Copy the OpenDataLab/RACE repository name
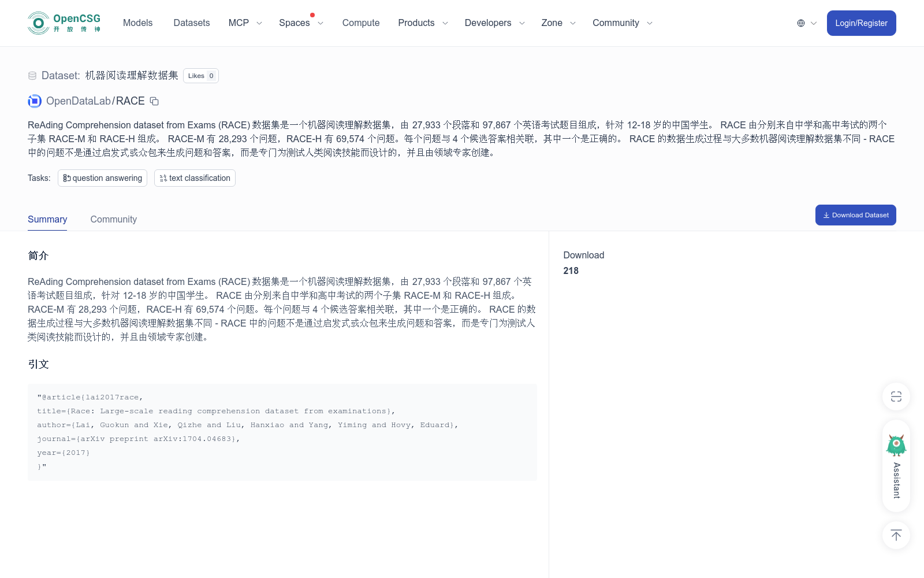 [x=154, y=101]
